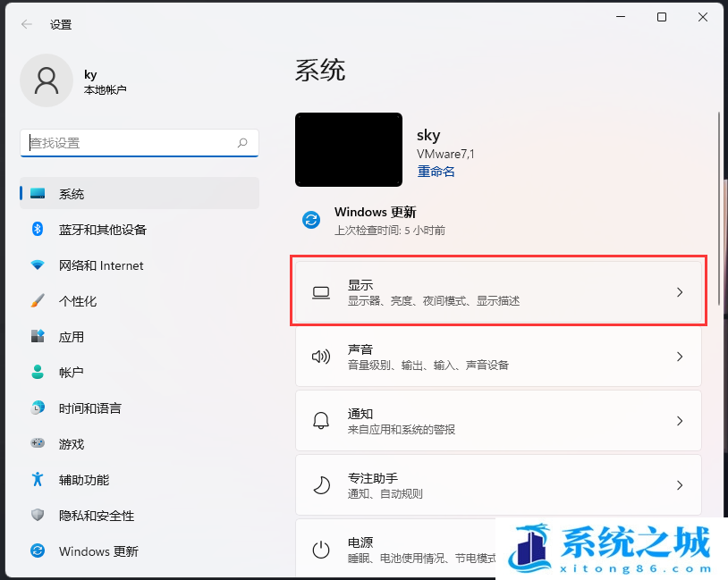Expand the 专注助手 settings chevron

[680, 485]
